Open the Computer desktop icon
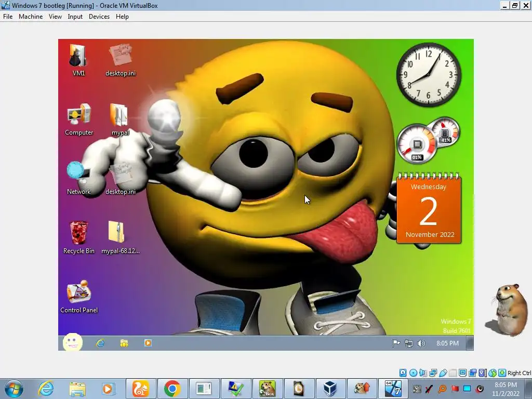The height and width of the screenshot is (399, 532). click(x=79, y=119)
